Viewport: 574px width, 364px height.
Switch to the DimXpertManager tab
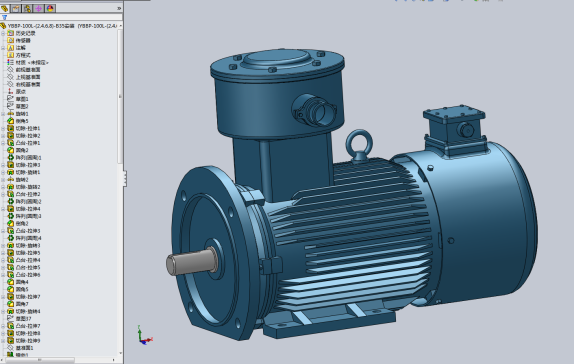38,8
